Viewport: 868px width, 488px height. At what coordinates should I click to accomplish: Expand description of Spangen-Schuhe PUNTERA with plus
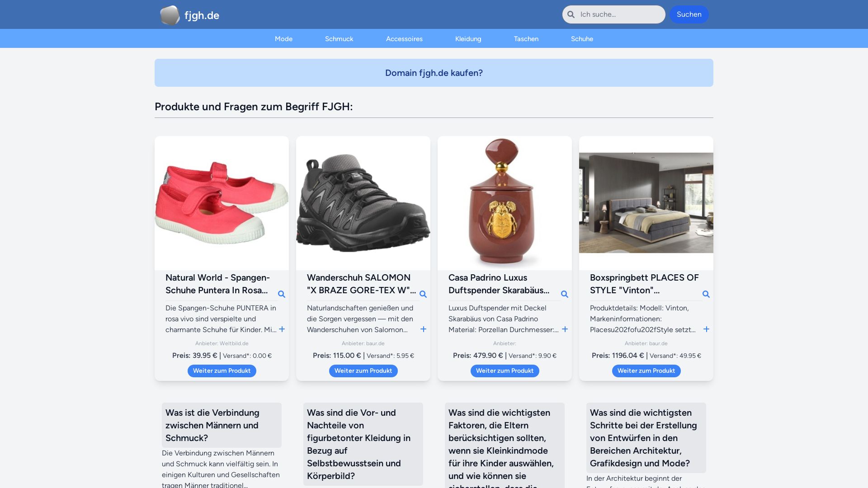(x=282, y=329)
